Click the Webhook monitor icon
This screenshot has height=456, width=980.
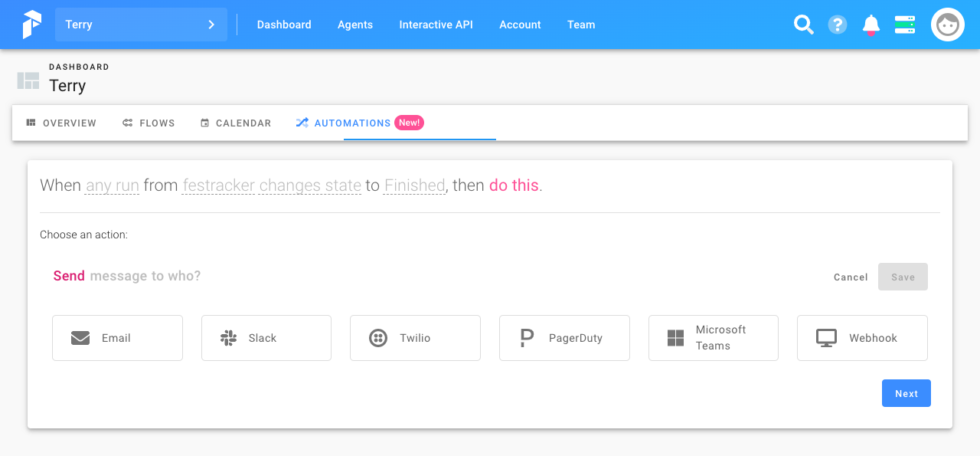826,338
